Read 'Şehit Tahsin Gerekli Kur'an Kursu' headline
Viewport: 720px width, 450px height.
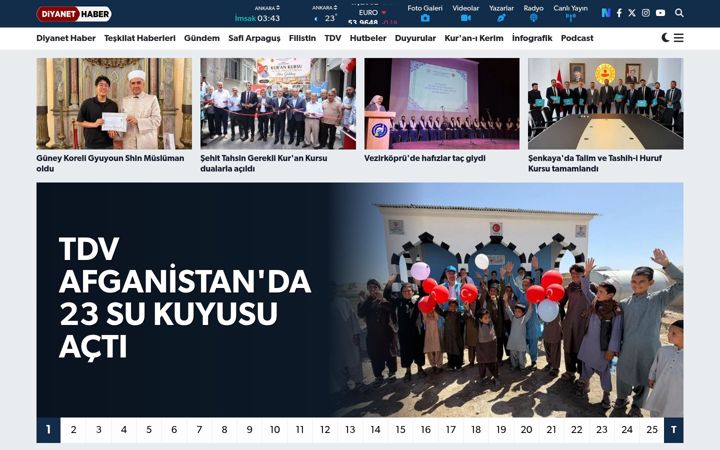click(264, 163)
